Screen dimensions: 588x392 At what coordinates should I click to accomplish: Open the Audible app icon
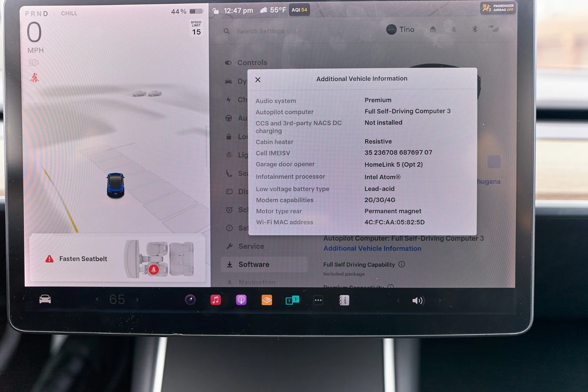267,300
